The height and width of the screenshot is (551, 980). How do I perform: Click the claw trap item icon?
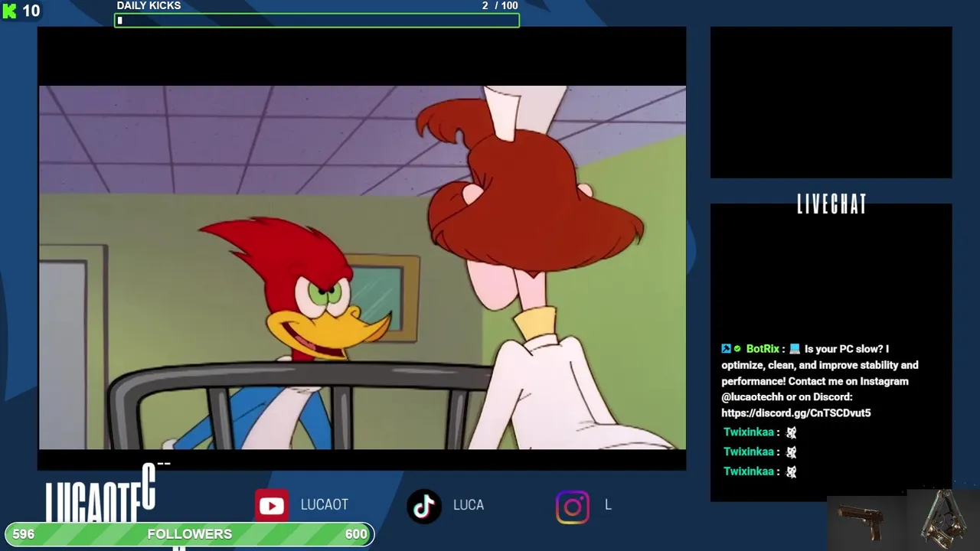click(942, 518)
